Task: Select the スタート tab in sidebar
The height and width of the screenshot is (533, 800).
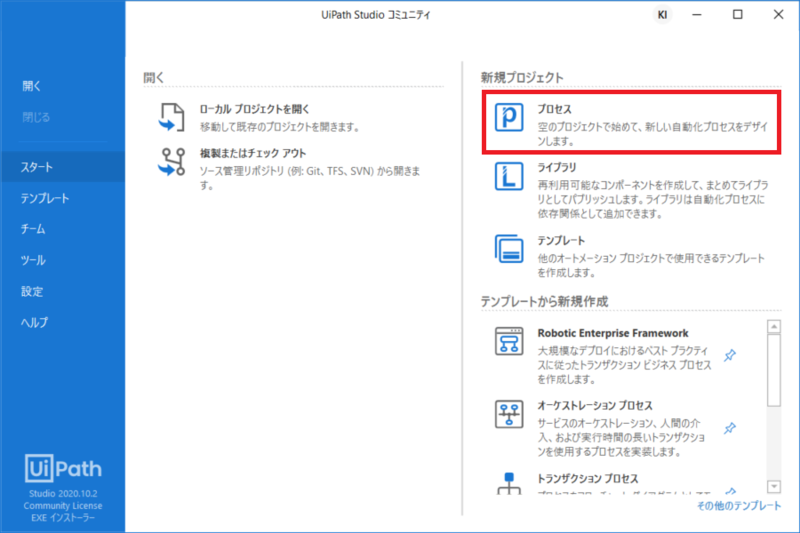Action: (62, 167)
